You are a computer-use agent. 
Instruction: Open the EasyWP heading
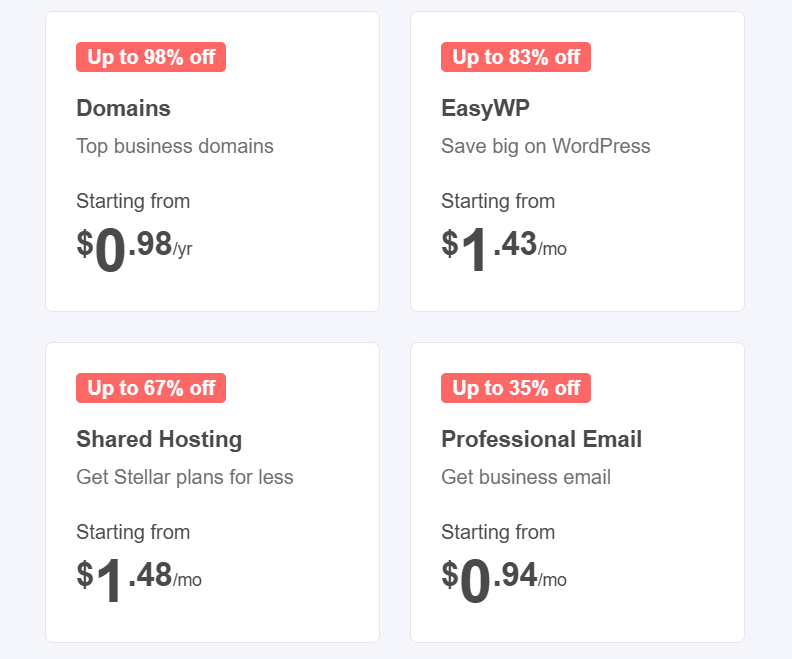[x=485, y=109]
